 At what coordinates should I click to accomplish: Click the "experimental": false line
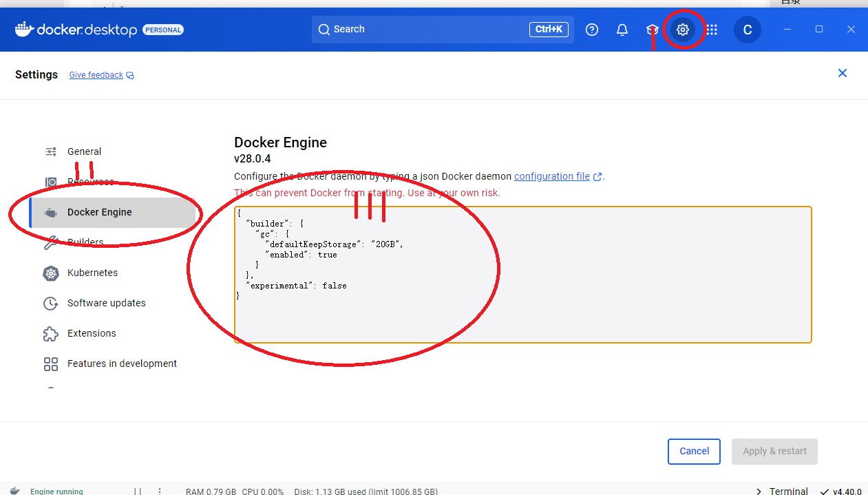click(x=296, y=285)
